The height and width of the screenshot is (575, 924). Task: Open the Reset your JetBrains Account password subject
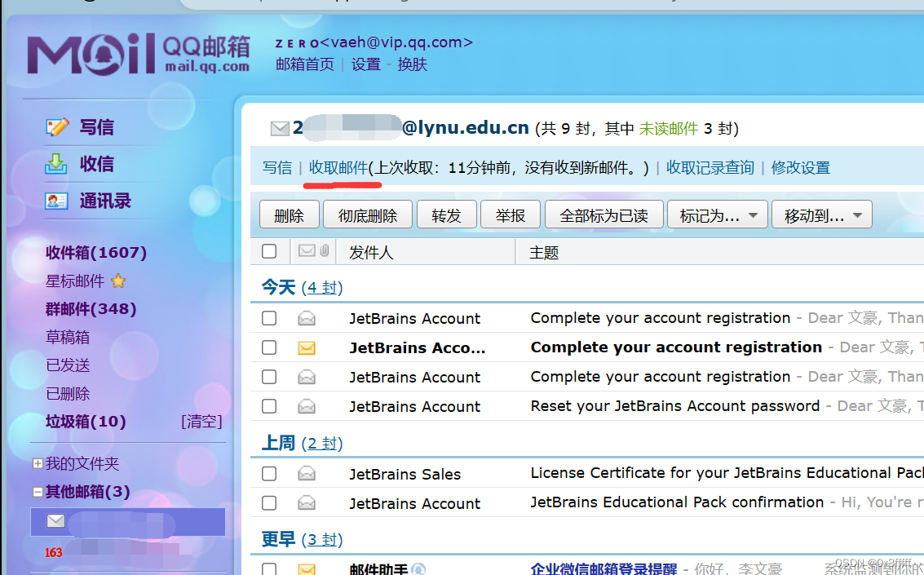click(x=674, y=406)
